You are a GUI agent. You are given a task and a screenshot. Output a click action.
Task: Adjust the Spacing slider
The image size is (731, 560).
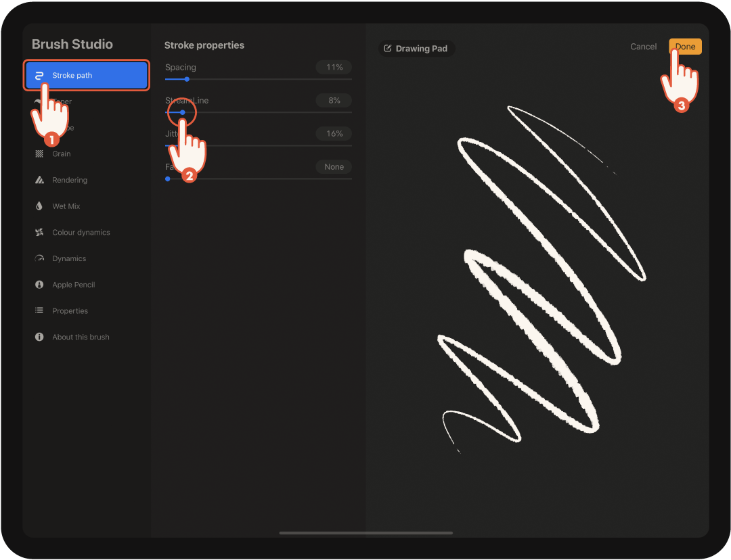pyautogui.click(x=185, y=79)
